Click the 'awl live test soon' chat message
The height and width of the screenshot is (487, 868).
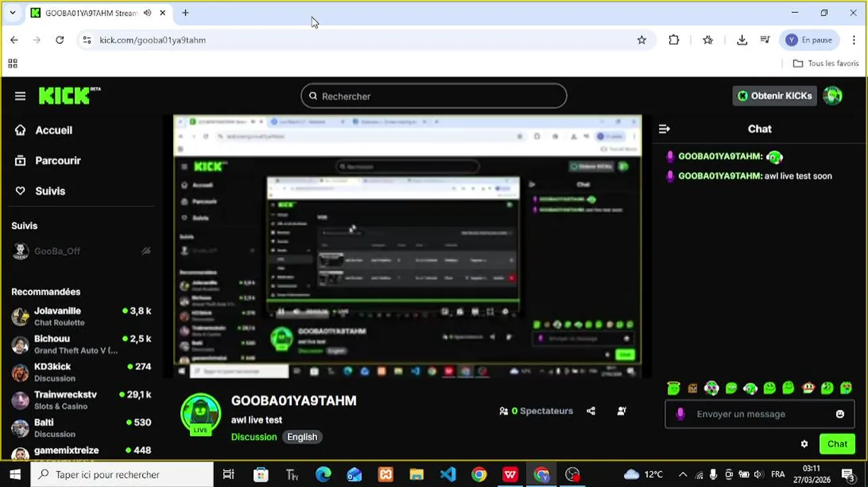pyautogui.click(x=798, y=176)
